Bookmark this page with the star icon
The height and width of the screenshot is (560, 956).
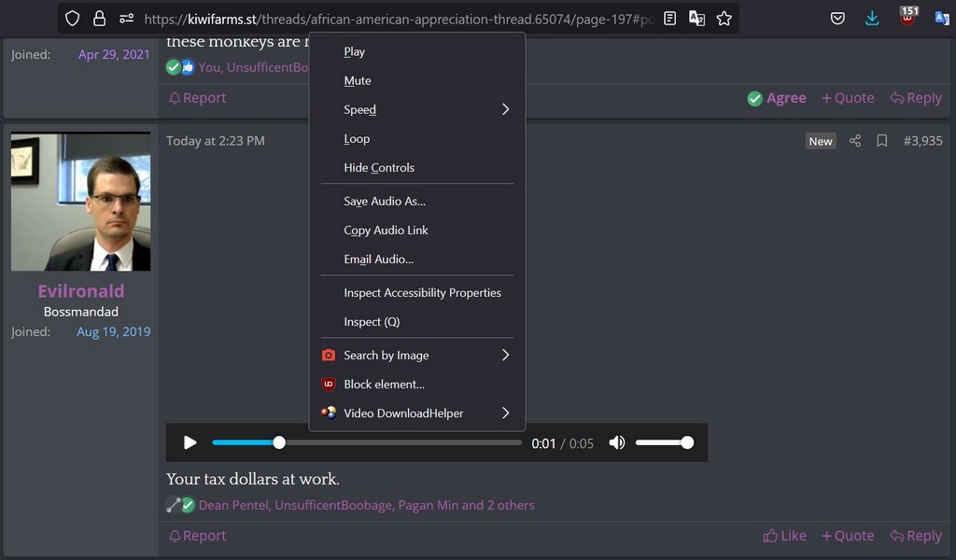click(724, 19)
